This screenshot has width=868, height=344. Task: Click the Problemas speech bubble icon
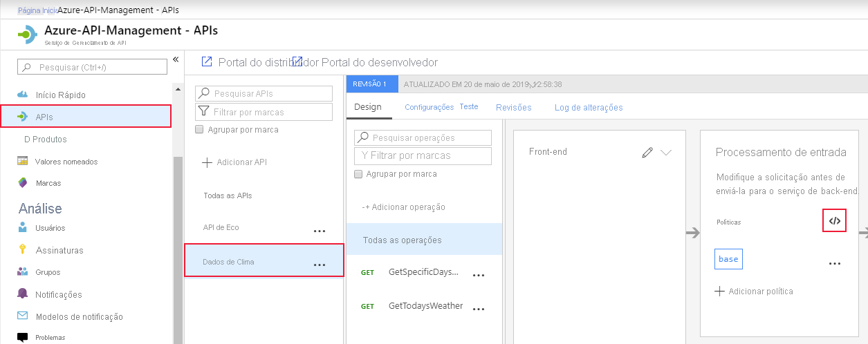point(22,338)
